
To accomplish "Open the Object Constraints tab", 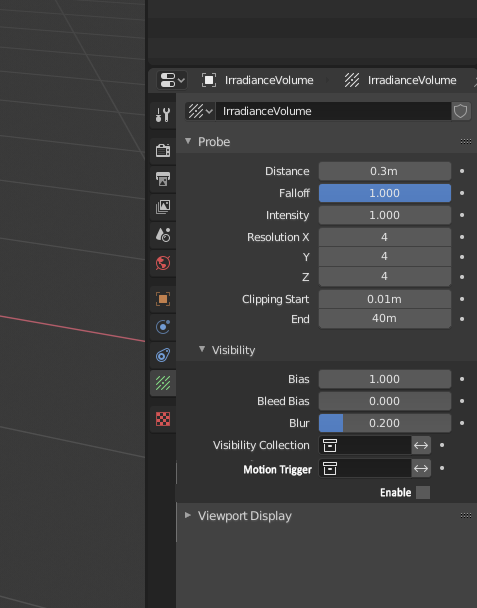I will coord(163,355).
